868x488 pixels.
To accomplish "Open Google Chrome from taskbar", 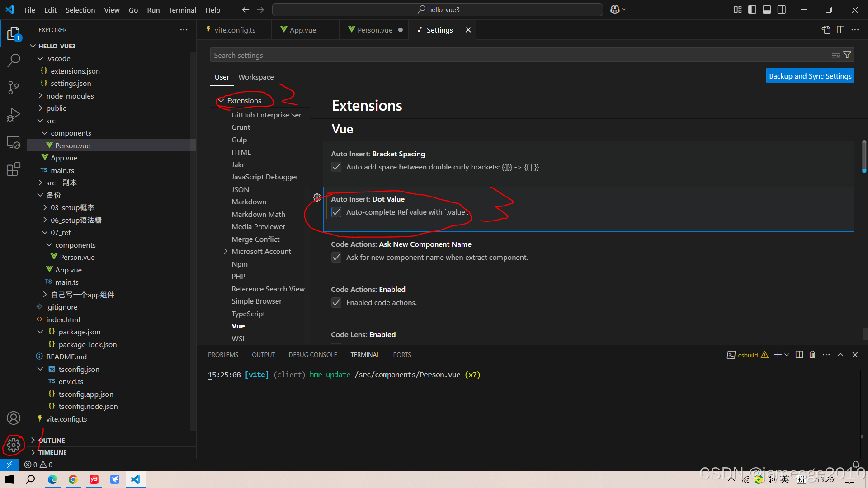I will tap(73, 479).
